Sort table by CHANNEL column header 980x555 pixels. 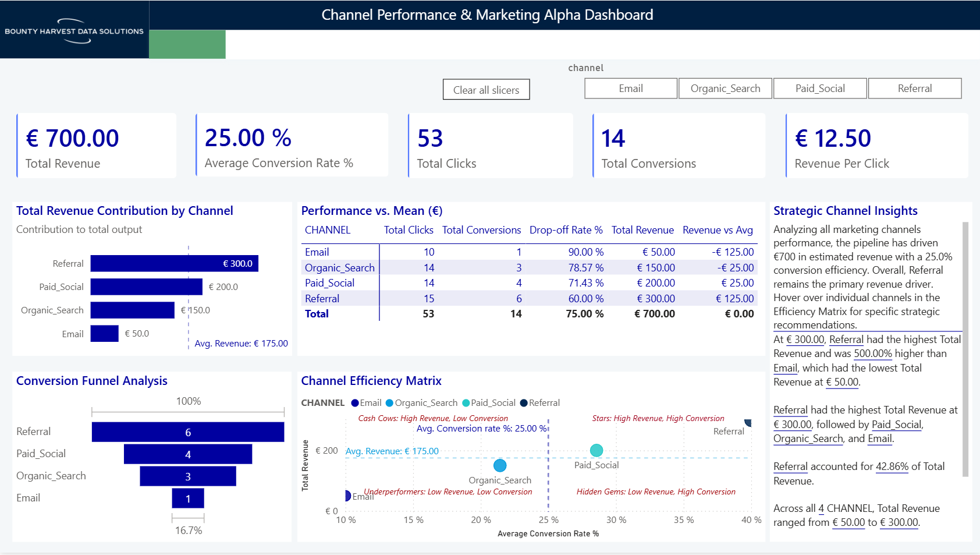tap(328, 230)
